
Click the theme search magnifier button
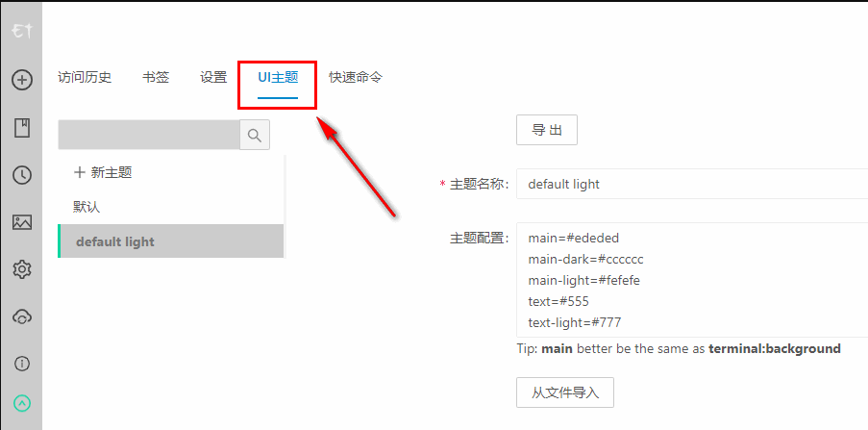click(255, 135)
